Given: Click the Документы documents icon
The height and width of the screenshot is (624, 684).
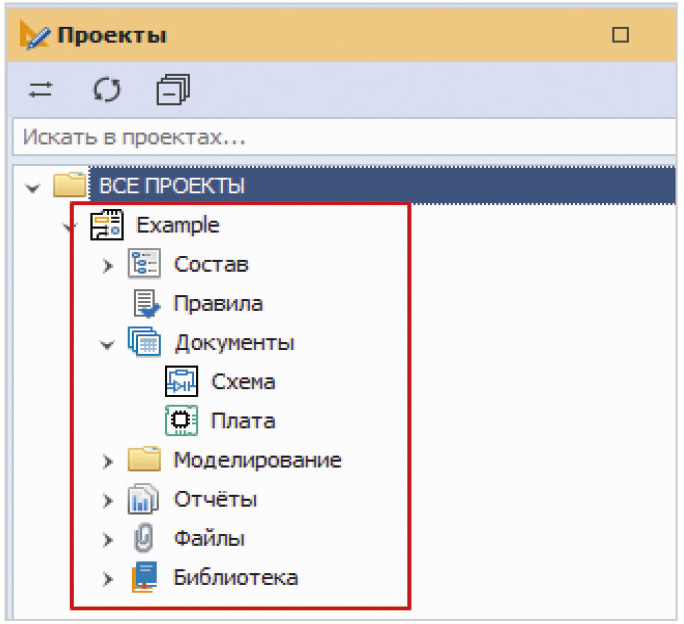Looking at the screenshot, I should 144,342.
